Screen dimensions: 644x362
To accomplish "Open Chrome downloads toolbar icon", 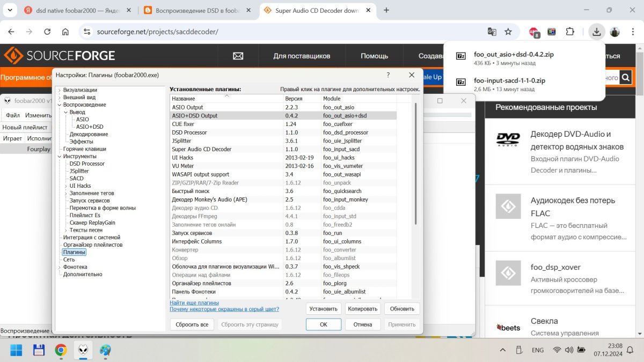I will (596, 32).
